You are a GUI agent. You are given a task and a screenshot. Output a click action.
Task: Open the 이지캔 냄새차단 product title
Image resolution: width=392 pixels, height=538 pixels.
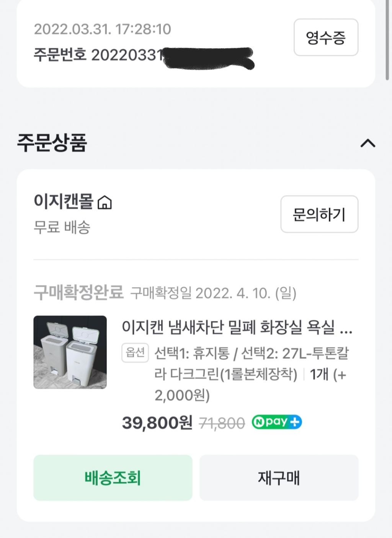click(x=237, y=327)
